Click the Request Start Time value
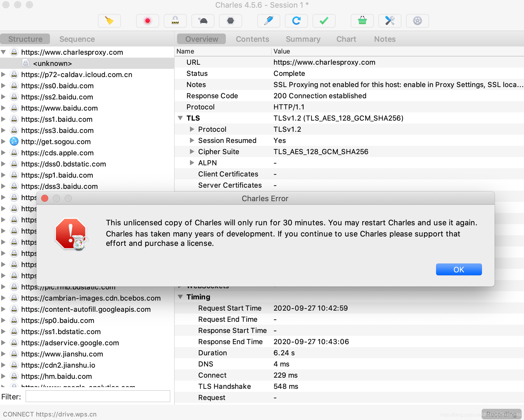The image size is (524, 420). point(311,308)
